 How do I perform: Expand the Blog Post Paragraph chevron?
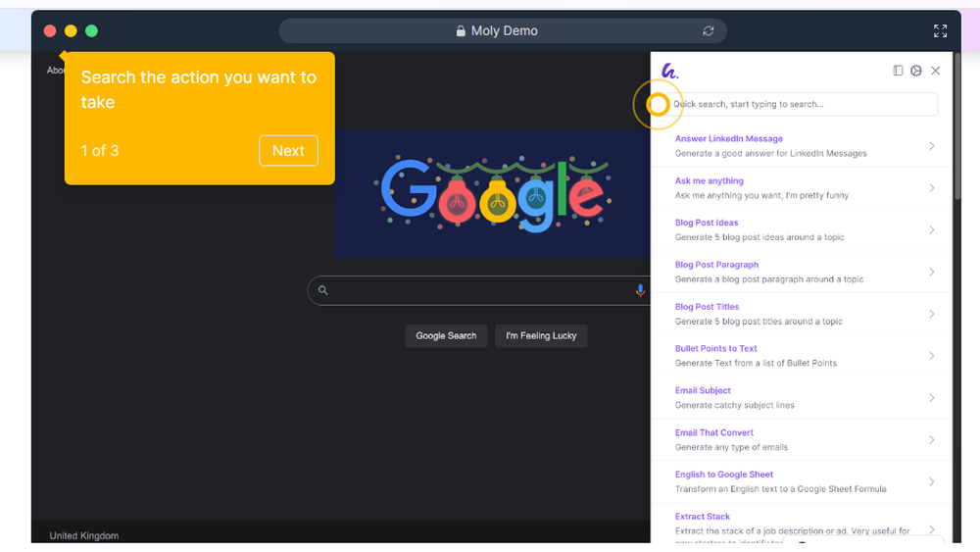tap(931, 272)
